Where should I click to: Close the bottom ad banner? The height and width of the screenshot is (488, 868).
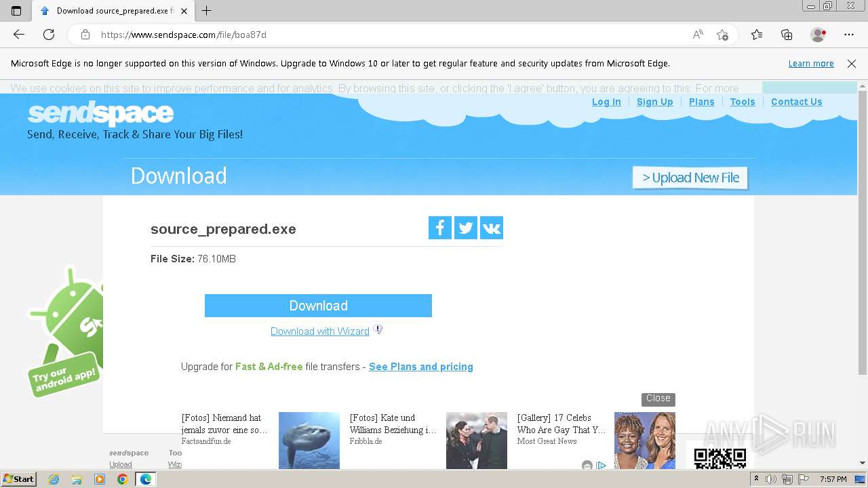click(x=658, y=399)
